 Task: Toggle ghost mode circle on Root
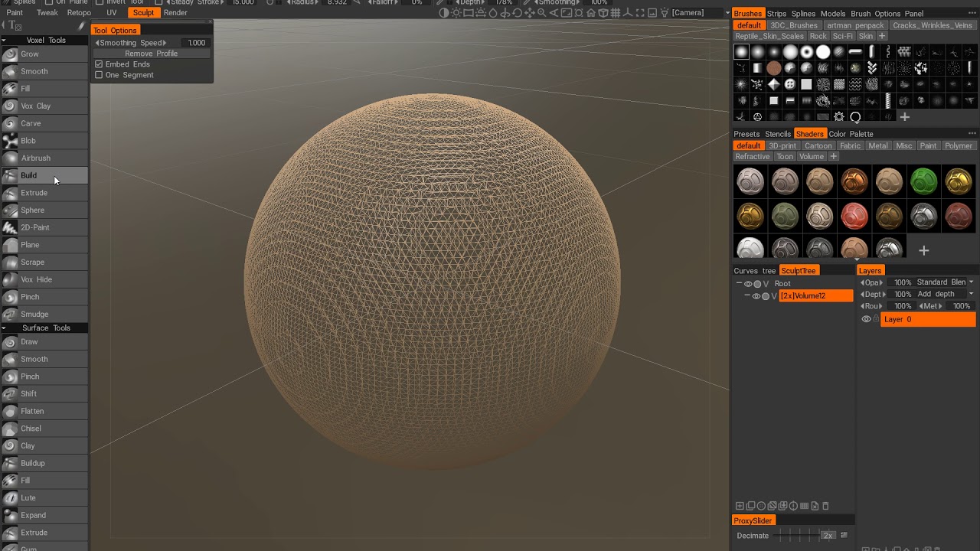coord(757,284)
